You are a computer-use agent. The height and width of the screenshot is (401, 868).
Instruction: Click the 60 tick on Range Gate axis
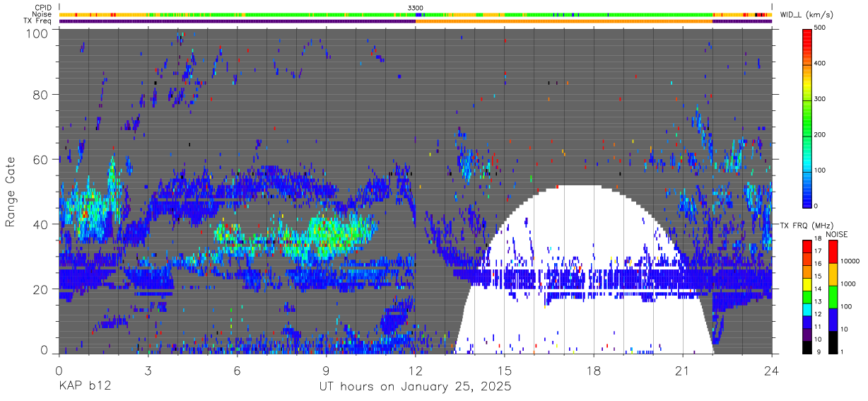pos(41,160)
